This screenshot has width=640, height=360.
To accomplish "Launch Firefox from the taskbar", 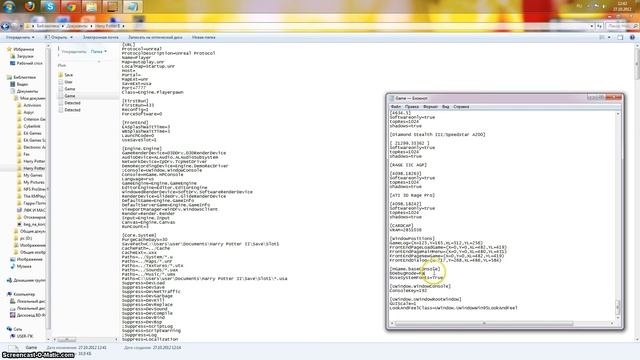I will coord(29,6).
